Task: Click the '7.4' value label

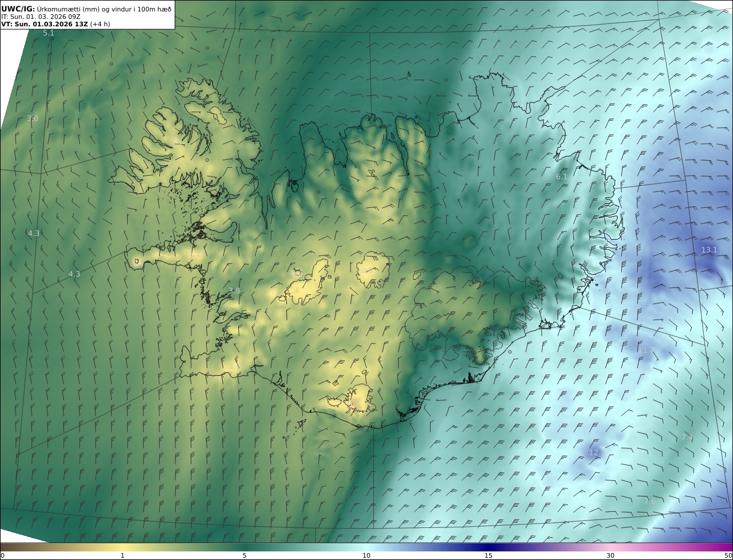Action: click(687, 437)
